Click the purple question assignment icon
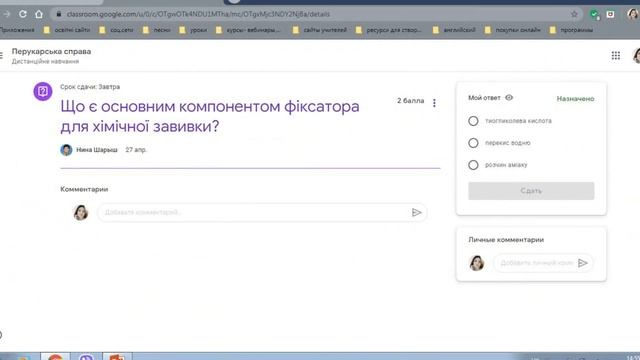 (x=43, y=91)
